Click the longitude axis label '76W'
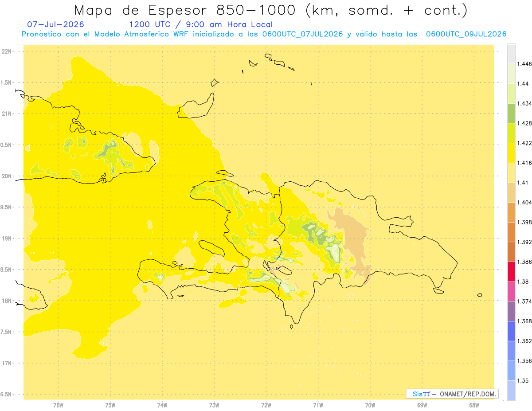 pos(58,405)
